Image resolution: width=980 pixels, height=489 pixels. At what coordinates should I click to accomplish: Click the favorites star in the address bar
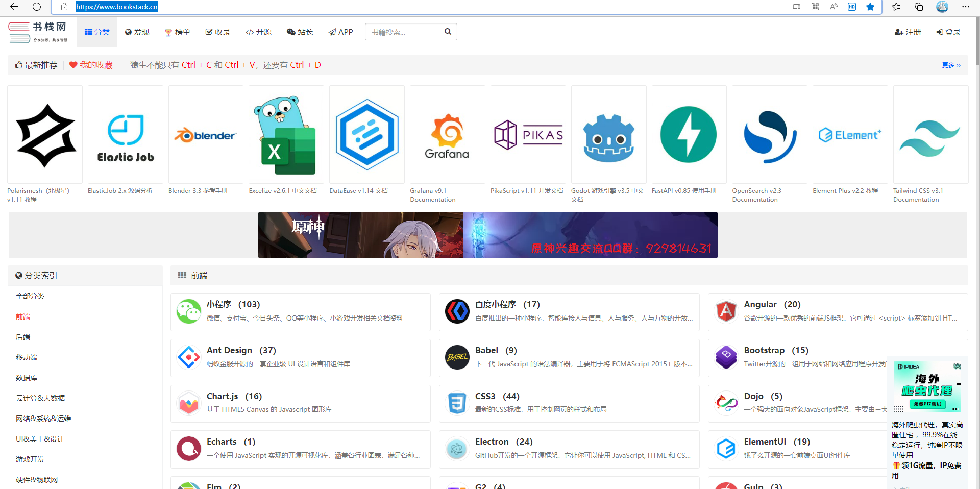click(x=870, y=7)
